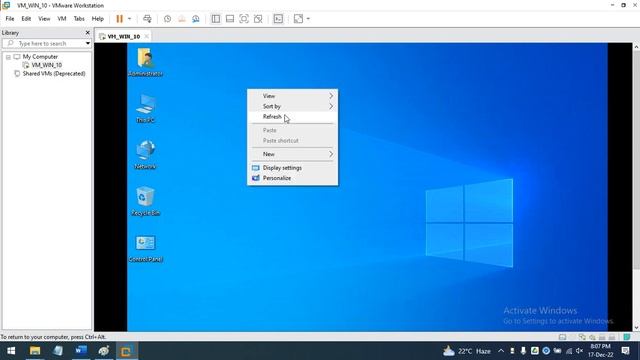
Task: Open Microsoft Word from the taskbar
Action: (x=81, y=351)
